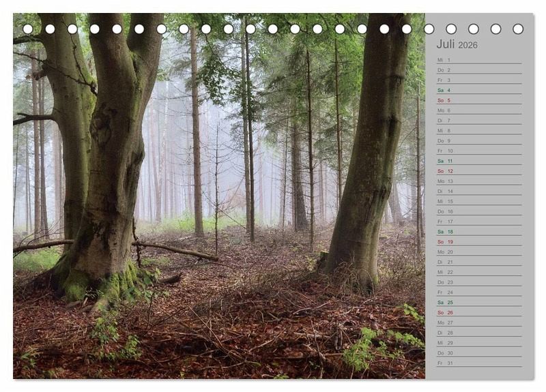Image resolution: width=546 pixels, height=392 pixels.
Task: Select the red So 19 entry
Action: pyautogui.click(x=444, y=241)
